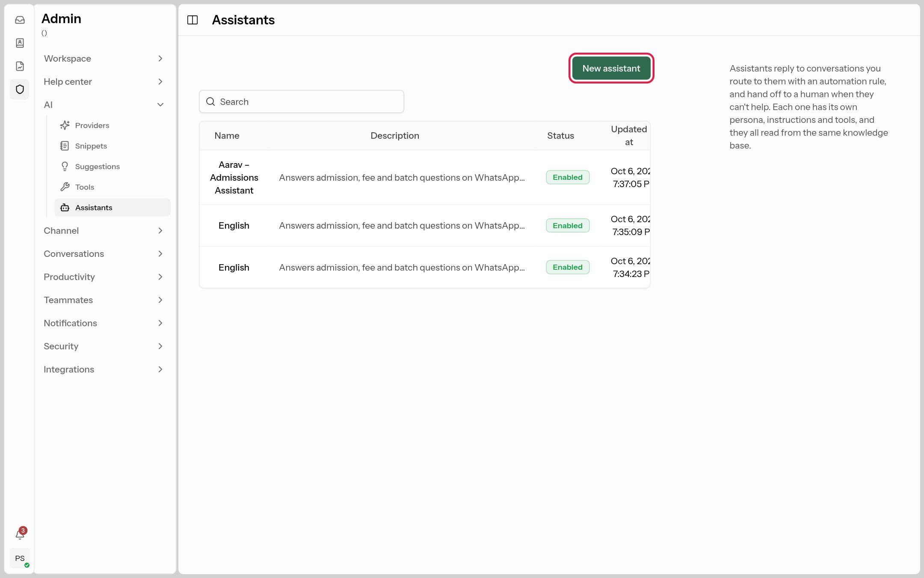Expand the Help center section
Image resolution: width=924 pixels, height=578 pixels.
pyautogui.click(x=104, y=81)
